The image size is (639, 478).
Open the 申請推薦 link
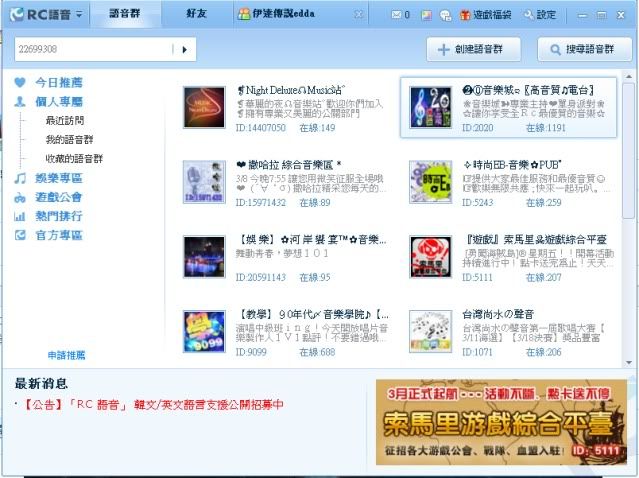(66, 355)
